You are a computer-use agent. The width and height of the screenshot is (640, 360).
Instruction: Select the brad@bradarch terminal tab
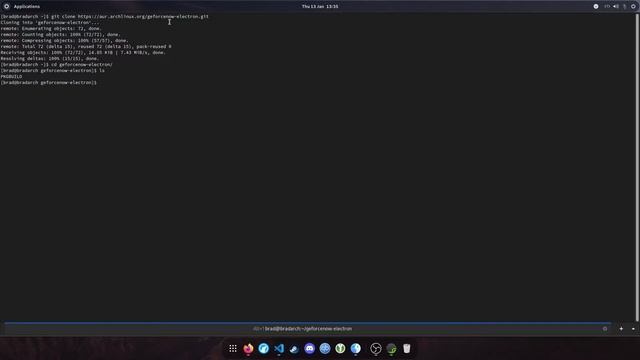click(x=308, y=329)
